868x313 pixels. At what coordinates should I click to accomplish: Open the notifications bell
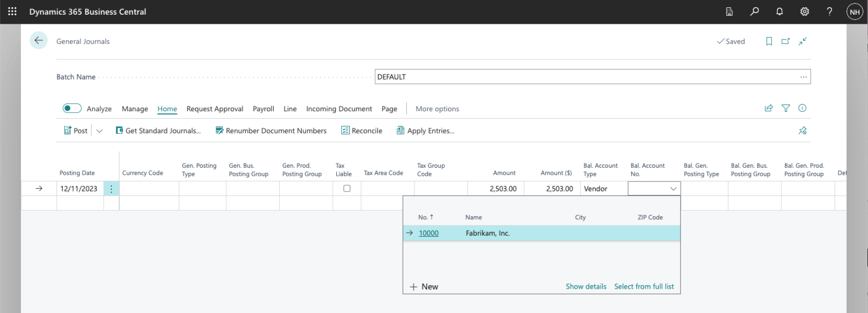[779, 12]
